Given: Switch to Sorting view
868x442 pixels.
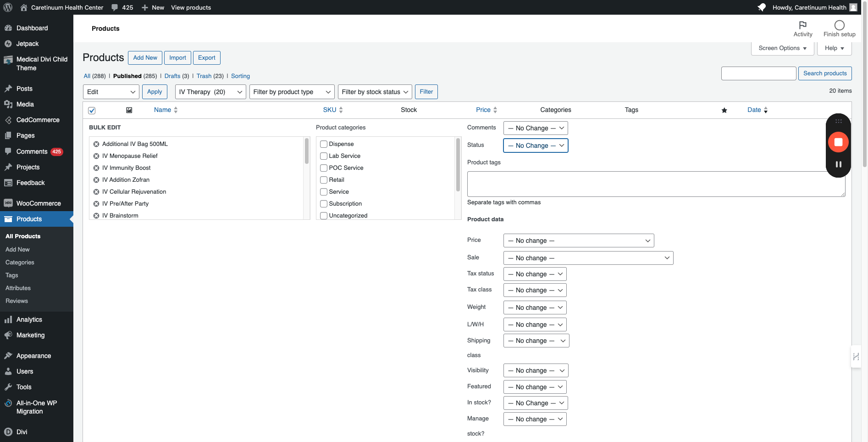Looking at the screenshot, I should (240, 76).
